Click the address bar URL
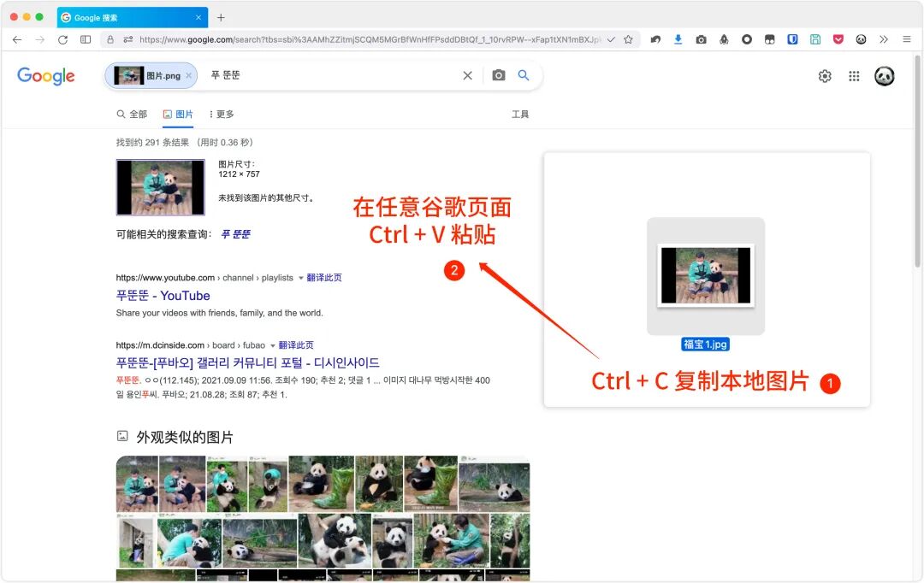924x583 pixels. coord(370,39)
